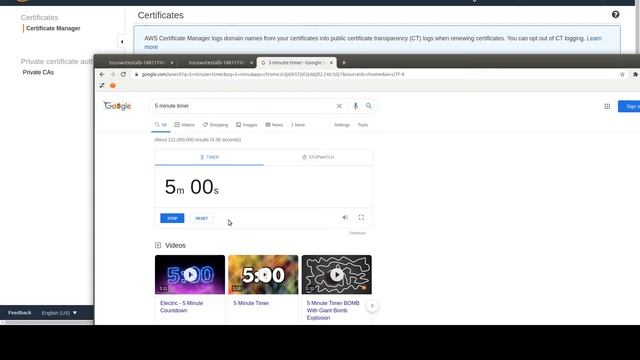Switch to the Images search tab

tap(247, 125)
